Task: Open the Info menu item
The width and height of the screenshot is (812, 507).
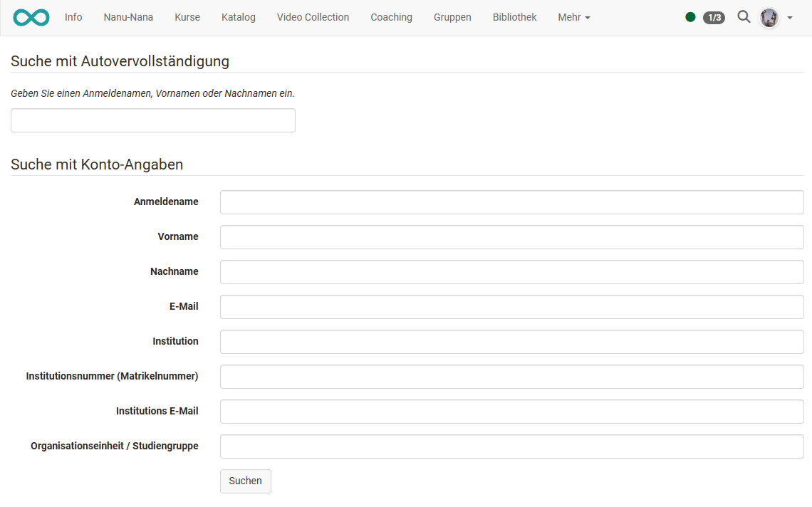Action: point(73,17)
